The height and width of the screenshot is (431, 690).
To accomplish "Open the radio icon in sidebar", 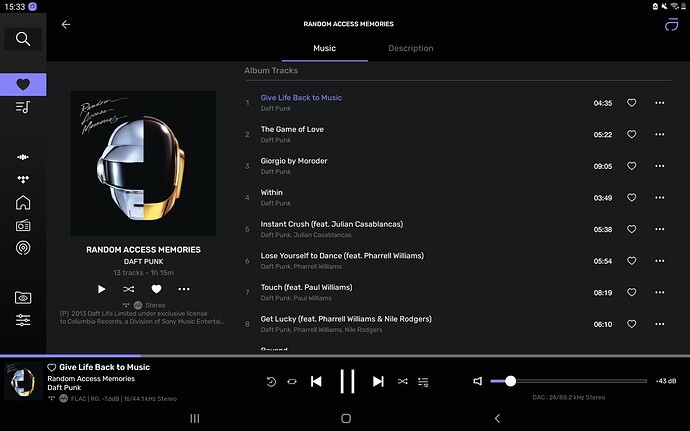I will tap(23, 225).
